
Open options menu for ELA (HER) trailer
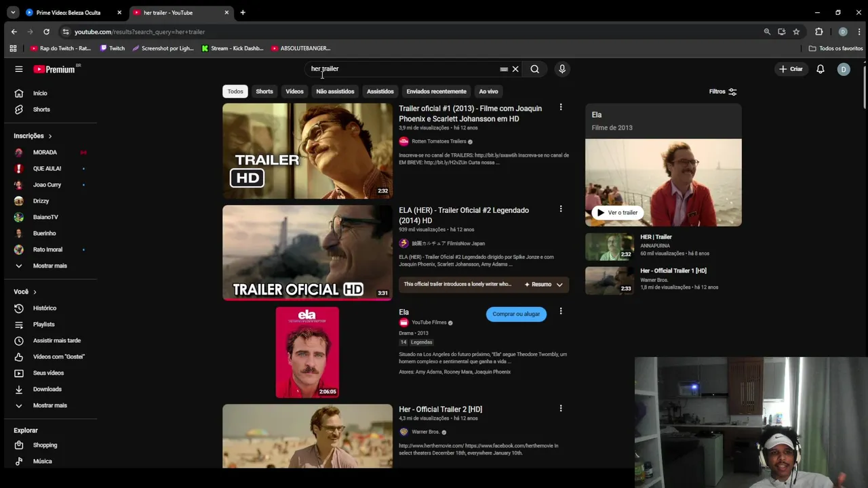(x=561, y=209)
